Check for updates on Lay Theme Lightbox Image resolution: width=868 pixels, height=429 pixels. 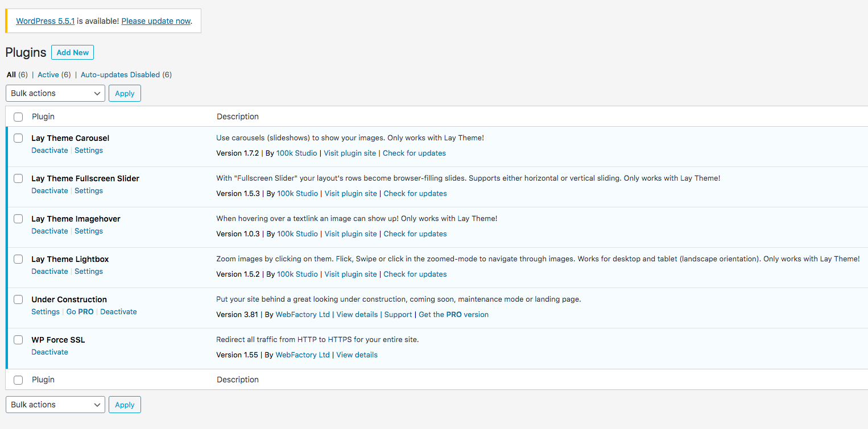(x=415, y=274)
